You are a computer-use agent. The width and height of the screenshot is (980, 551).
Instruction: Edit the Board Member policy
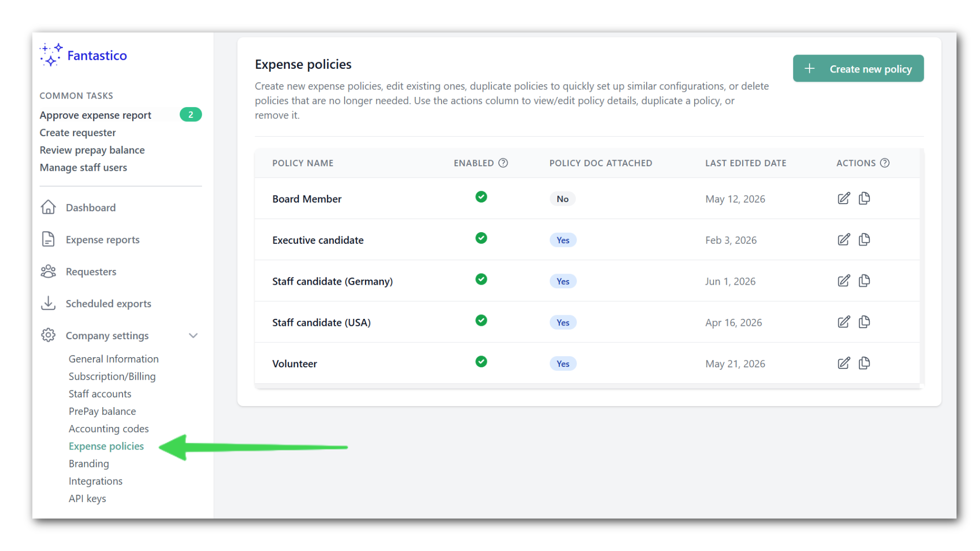point(844,198)
